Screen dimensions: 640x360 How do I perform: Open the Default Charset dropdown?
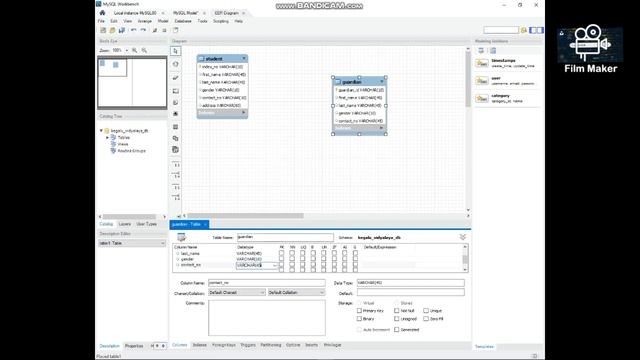point(237,293)
